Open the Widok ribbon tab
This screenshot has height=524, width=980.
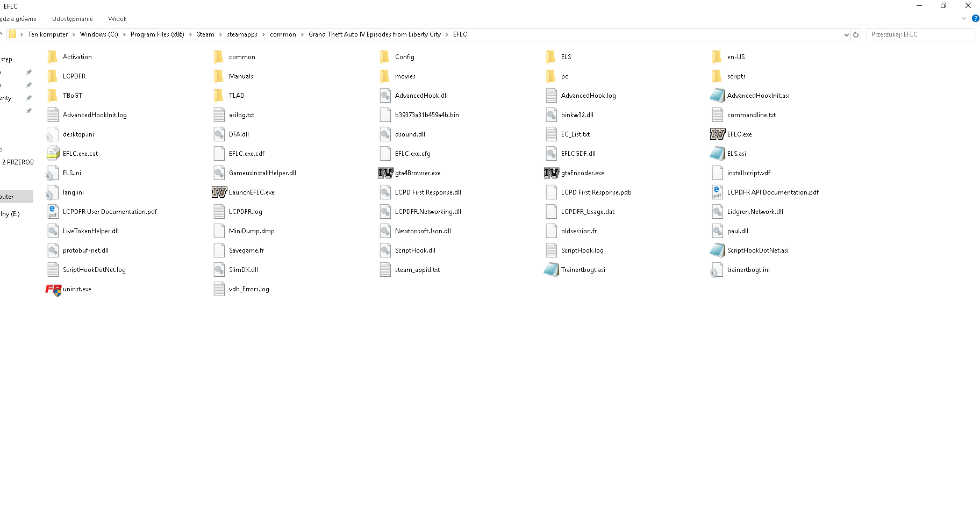click(x=117, y=19)
